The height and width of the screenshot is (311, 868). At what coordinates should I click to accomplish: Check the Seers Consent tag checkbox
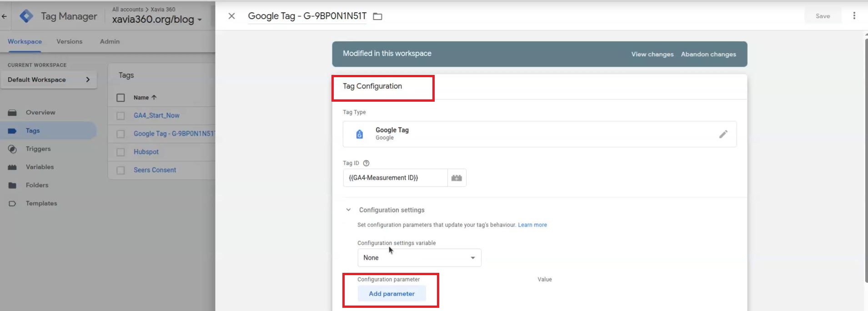(120, 170)
